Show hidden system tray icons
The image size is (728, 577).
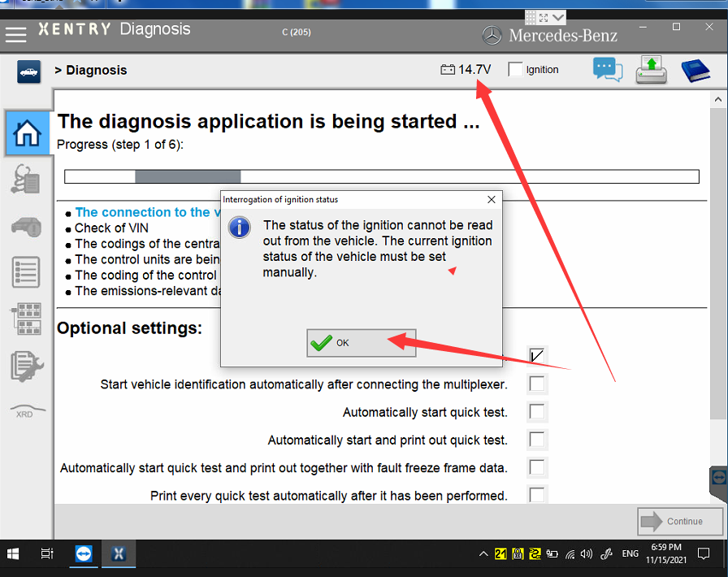483,553
